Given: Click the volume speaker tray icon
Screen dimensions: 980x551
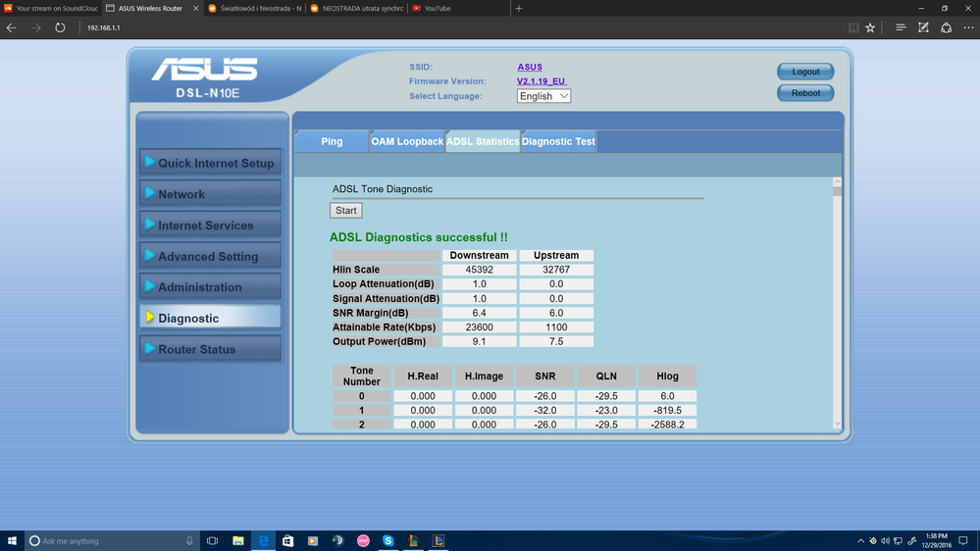Looking at the screenshot, I should point(885,541).
